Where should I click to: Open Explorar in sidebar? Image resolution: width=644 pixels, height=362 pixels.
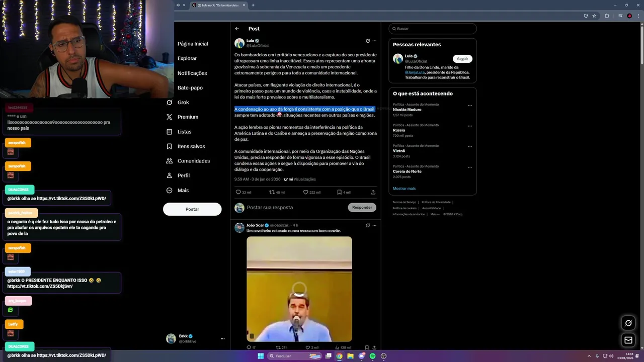pos(187,58)
